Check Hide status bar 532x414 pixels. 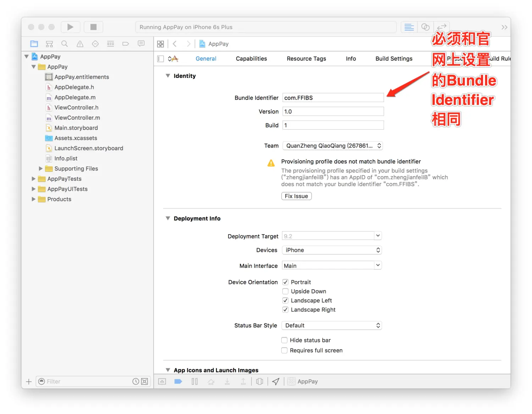coord(284,340)
